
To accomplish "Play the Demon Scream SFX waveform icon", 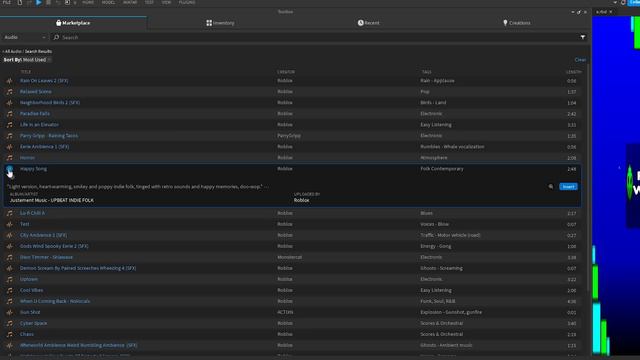I will click(x=9, y=268).
